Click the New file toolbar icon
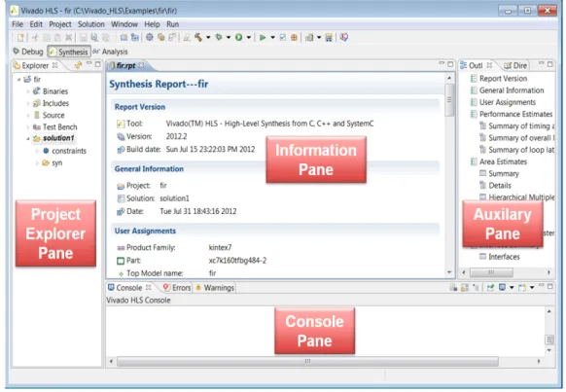Screen dimensions: 566x392 pyautogui.click(x=20, y=37)
